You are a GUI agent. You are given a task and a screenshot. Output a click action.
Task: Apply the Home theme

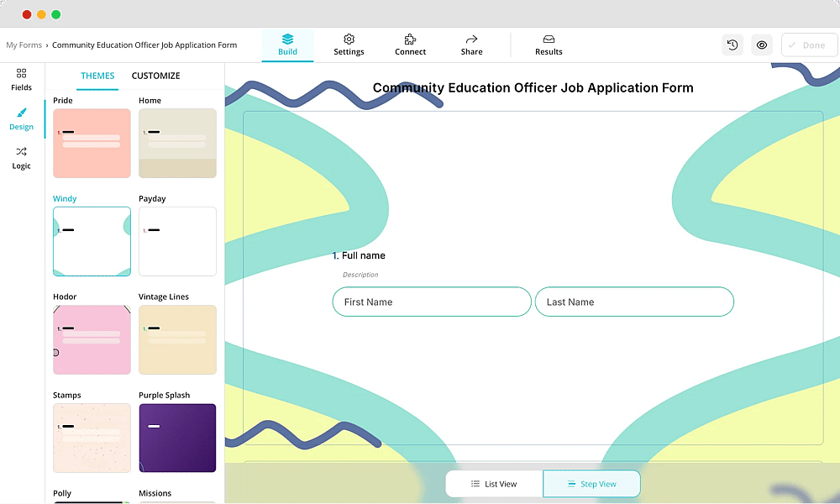click(x=177, y=143)
